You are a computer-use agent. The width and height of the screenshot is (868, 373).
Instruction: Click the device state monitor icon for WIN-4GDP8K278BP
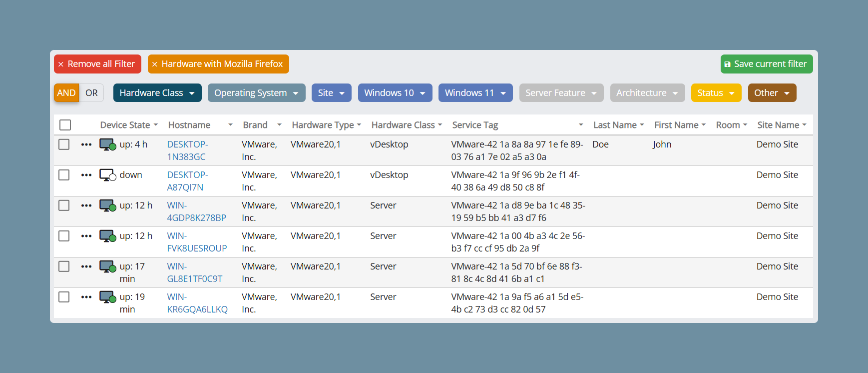[x=108, y=205]
